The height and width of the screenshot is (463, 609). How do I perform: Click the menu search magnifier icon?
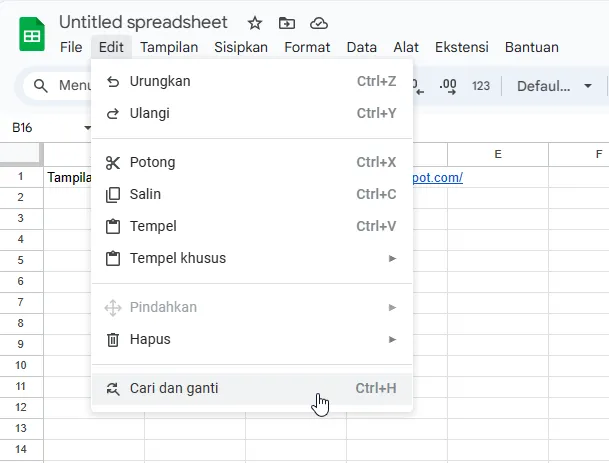coord(41,86)
